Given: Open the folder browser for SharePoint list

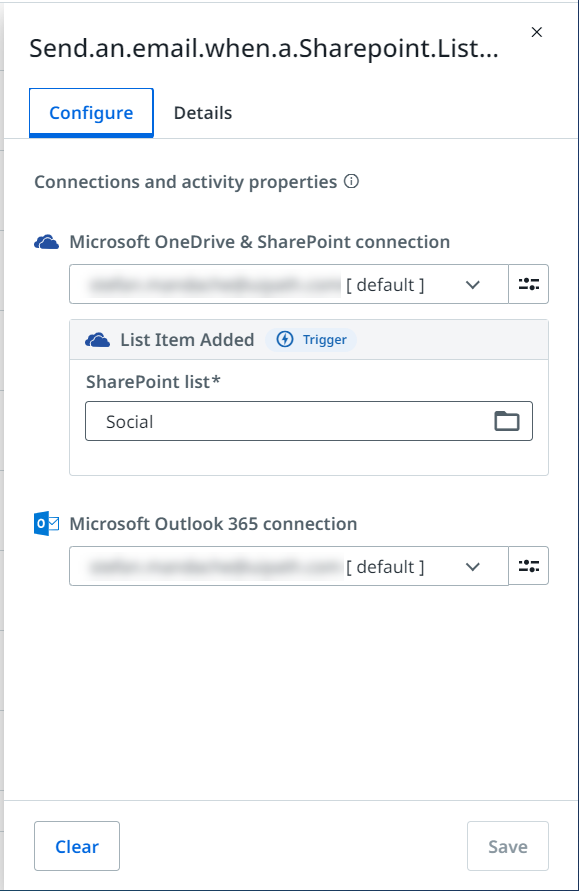Looking at the screenshot, I should (x=508, y=420).
